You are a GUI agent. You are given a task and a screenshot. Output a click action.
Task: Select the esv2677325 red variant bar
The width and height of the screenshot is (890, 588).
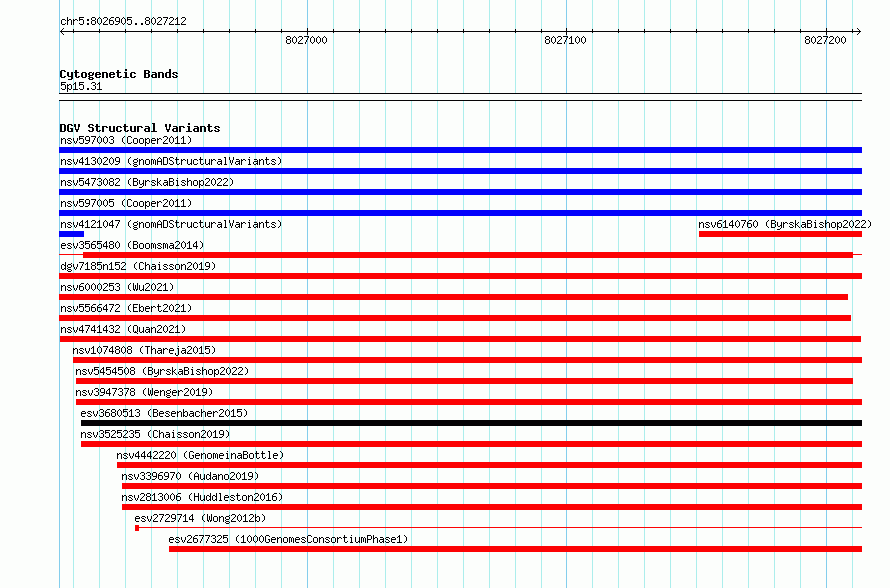pyautogui.click(x=515, y=549)
